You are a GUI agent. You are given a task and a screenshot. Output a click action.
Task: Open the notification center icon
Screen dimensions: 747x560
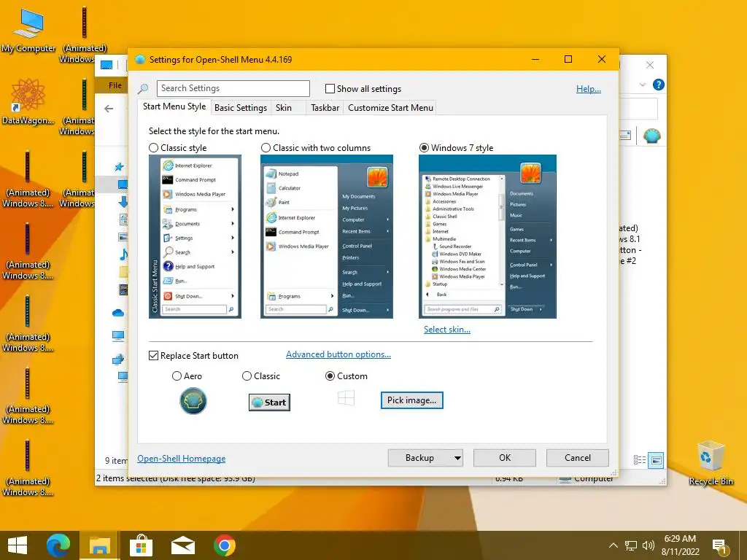tap(720, 547)
